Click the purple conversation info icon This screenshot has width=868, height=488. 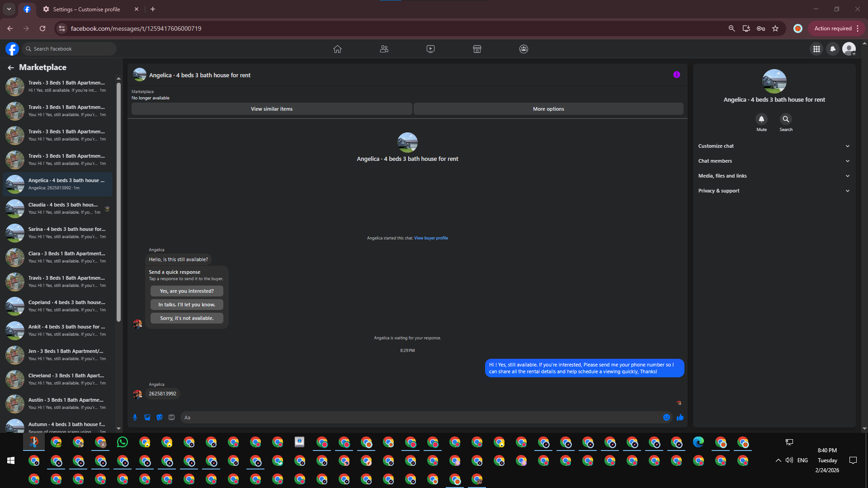(676, 75)
